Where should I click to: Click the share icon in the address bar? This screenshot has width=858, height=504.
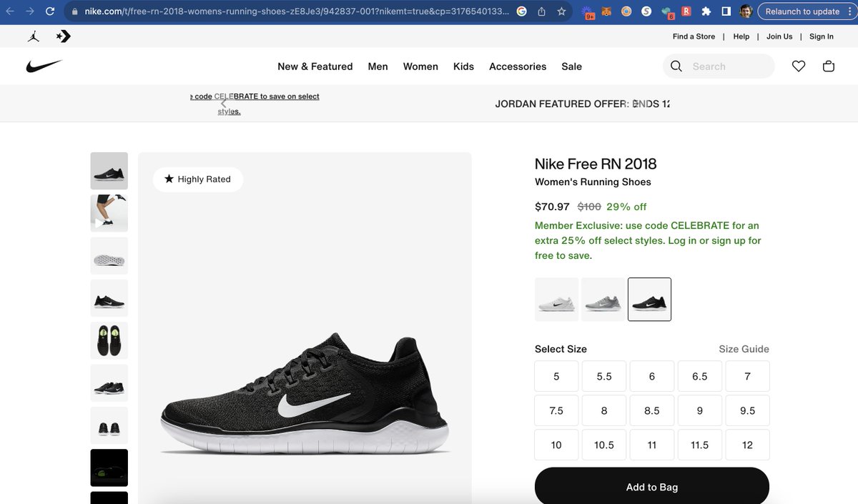(x=541, y=11)
